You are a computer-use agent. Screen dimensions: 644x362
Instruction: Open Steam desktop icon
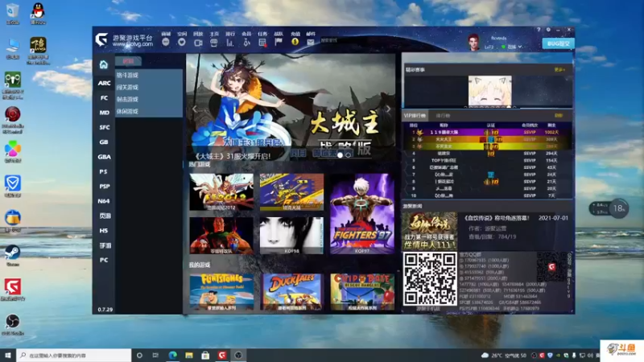pos(13,255)
